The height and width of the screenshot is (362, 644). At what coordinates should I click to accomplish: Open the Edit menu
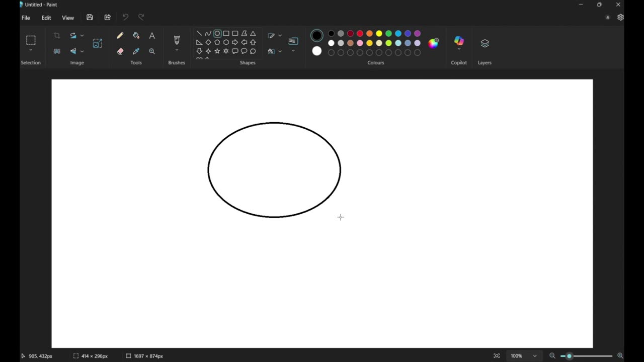[x=46, y=18]
